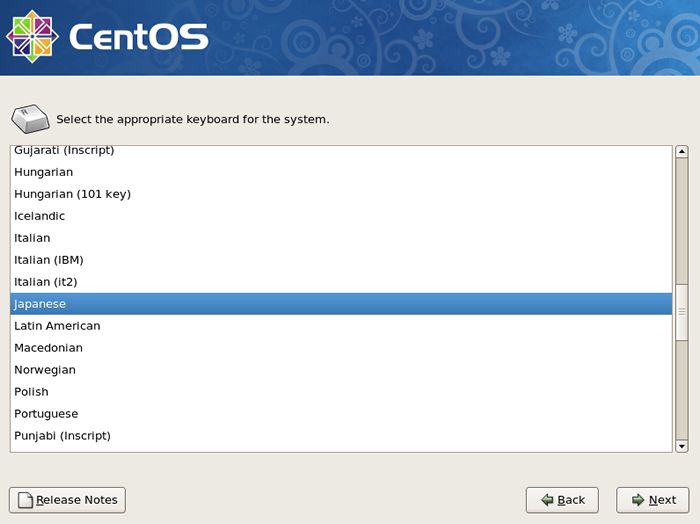Click the vertical scrollbar thumb
Screen dimensions: 700x524
(x=682, y=312)
